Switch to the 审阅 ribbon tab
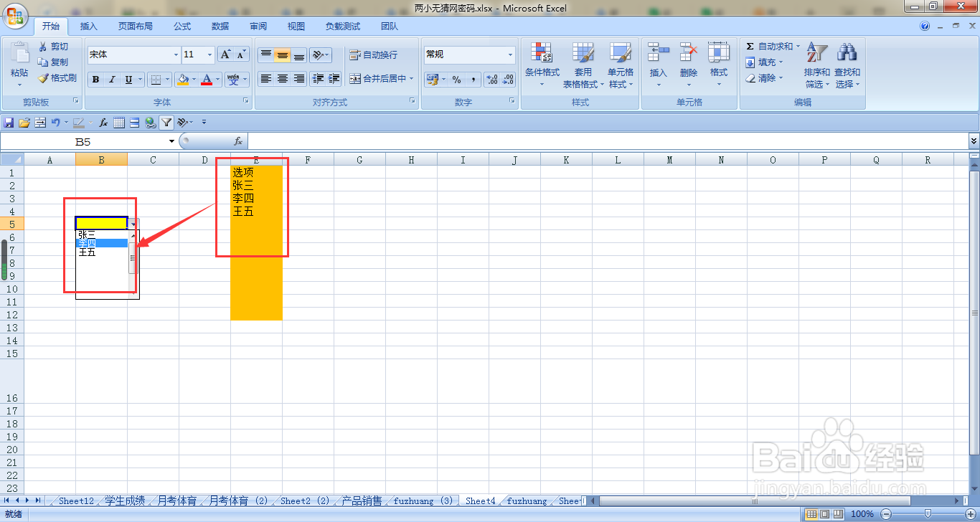The height and width of the screenshot is (522, 980). (x=258, y=27)
